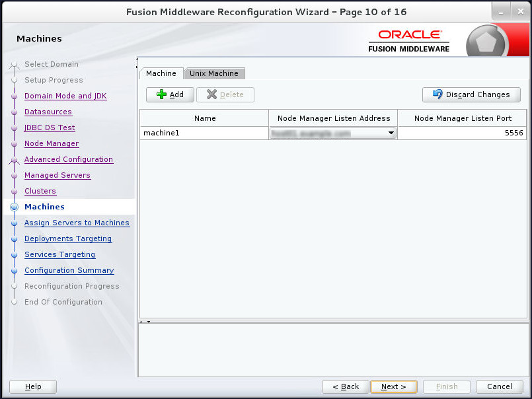Click the Select Domain step label
Viewport: 532px width, 399px height.
(x=52, y=64)
